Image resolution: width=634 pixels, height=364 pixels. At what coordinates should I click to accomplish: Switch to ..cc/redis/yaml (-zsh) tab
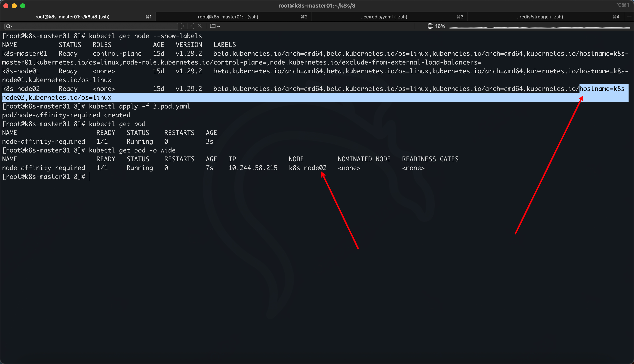point(384,17)
